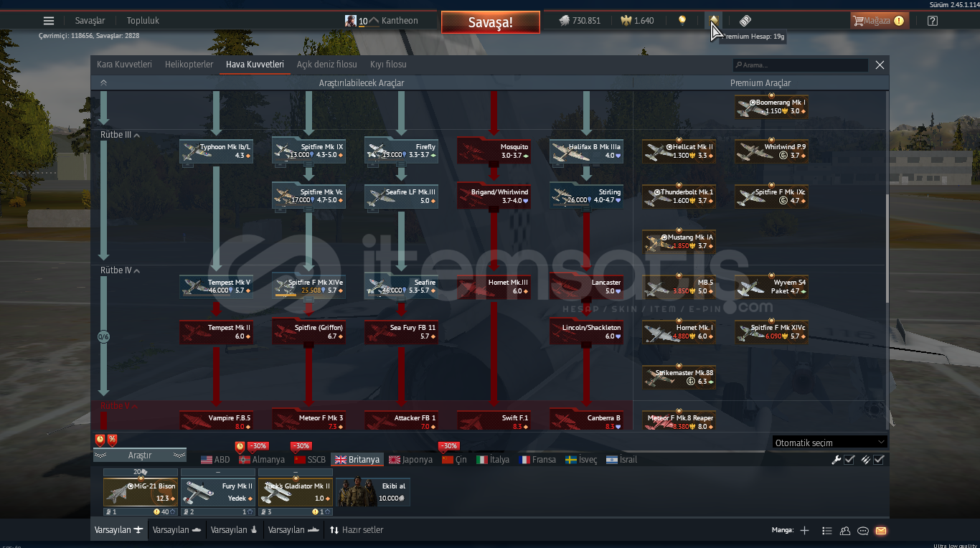The image size is (980, 548).
Task: Switch to Kara Kuvvetleri tab
Action: coord(124,65)
